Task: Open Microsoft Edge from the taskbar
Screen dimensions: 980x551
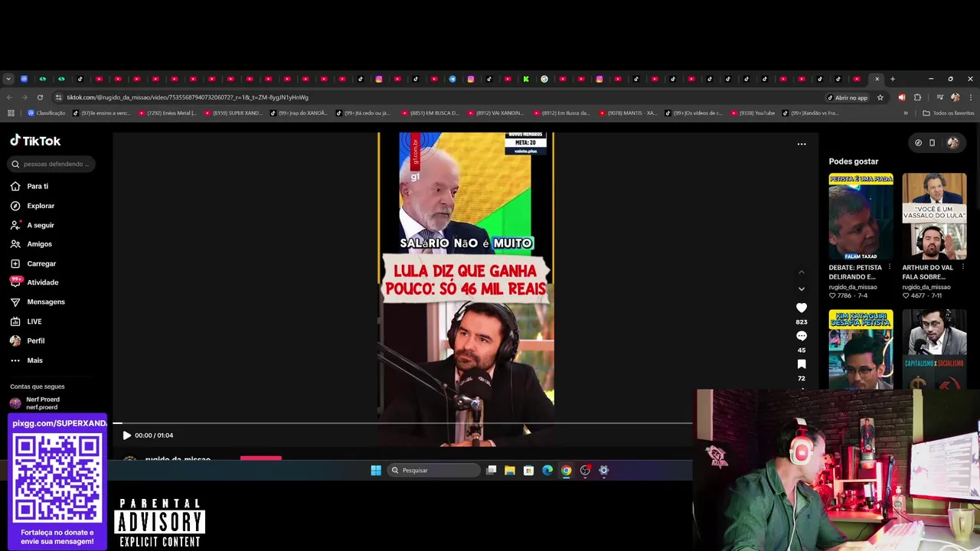Action: click(x=547, y=470)
